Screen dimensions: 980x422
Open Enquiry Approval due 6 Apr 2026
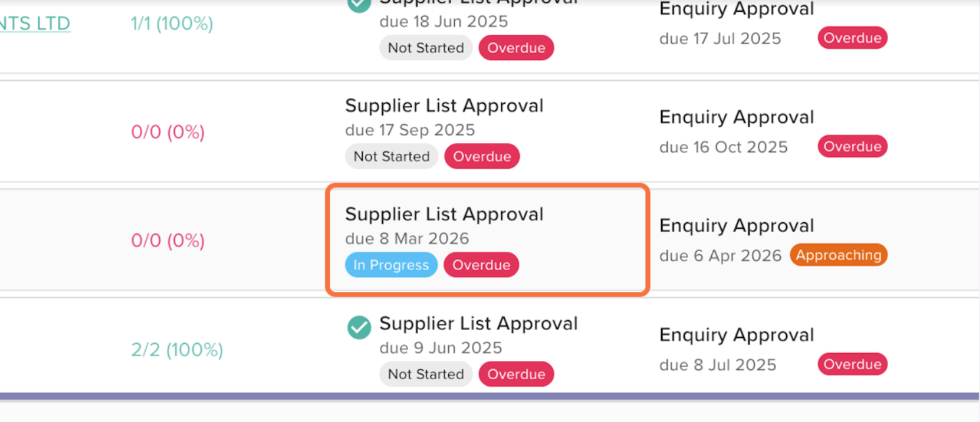pyautogui.click(x=736, y=226)
